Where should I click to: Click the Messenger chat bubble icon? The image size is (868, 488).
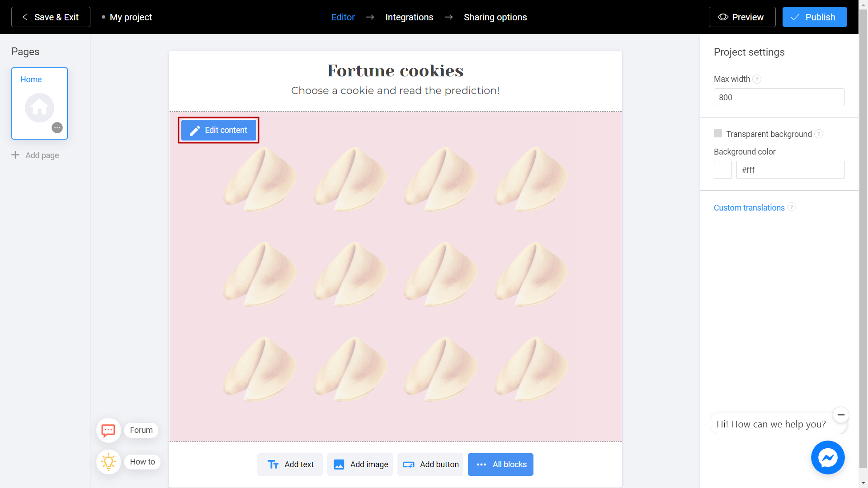coord(828,457)
